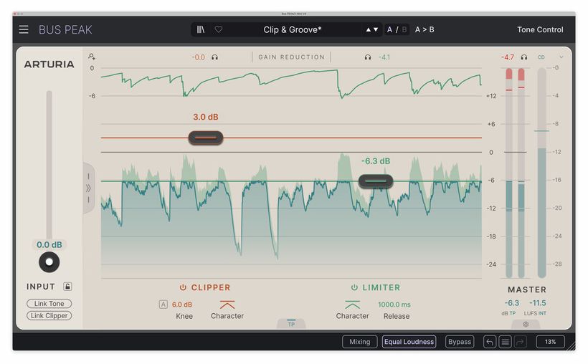Click the -6.3 dB TP master readout

pos(511,303)
